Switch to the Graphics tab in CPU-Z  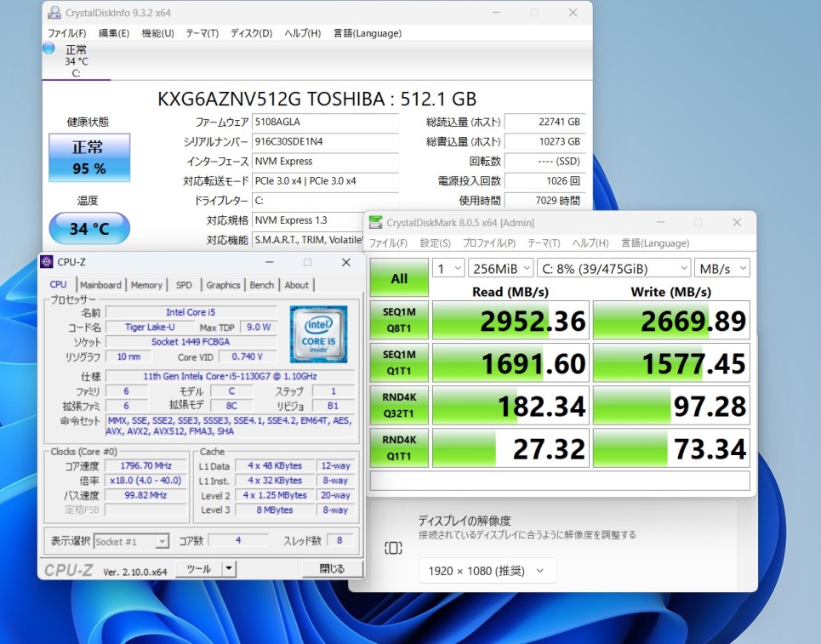click(x=223, y=285)
